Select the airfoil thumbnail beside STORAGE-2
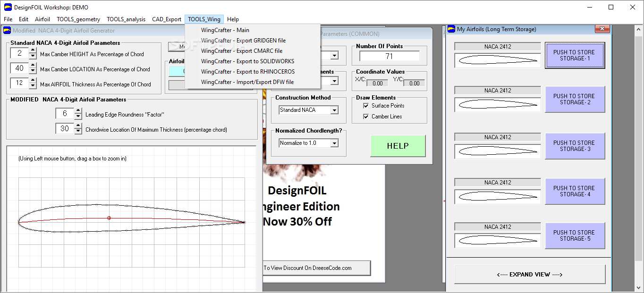The image size is (644, 293). [x=498, y=104]
